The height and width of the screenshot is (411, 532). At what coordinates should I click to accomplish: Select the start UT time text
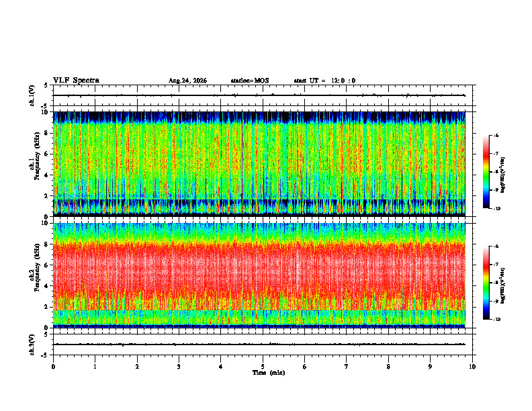click(324, 81)
